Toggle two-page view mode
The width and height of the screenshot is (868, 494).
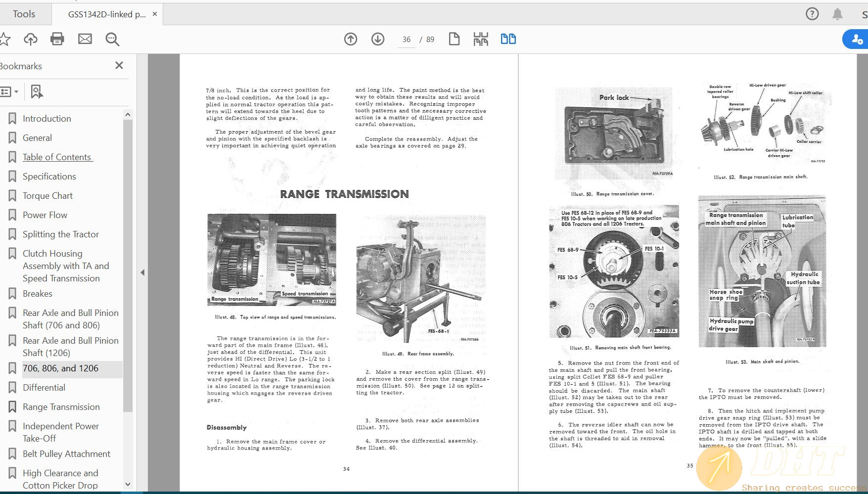tap(508, 39)
